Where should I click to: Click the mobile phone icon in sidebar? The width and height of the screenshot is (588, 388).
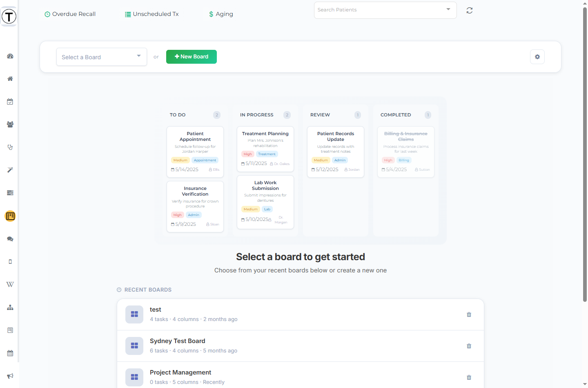pos(10,262)
